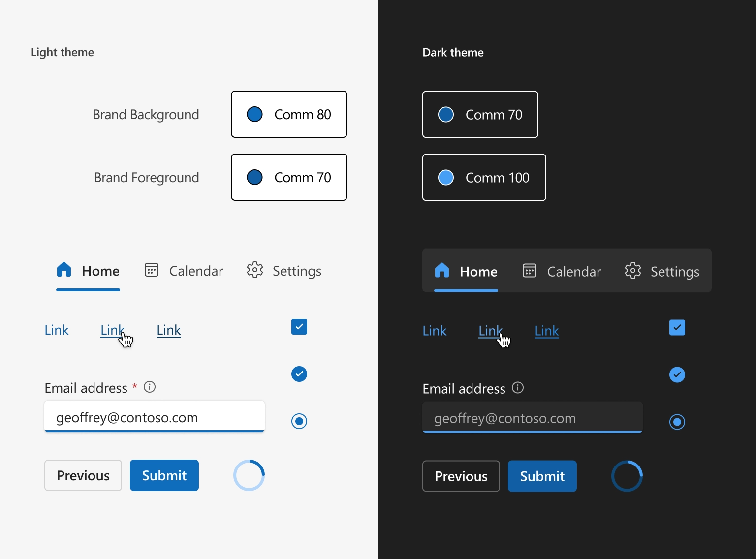
Task: Toggle the circular checkbox in dark theme
Action: (x=677, y=374)
